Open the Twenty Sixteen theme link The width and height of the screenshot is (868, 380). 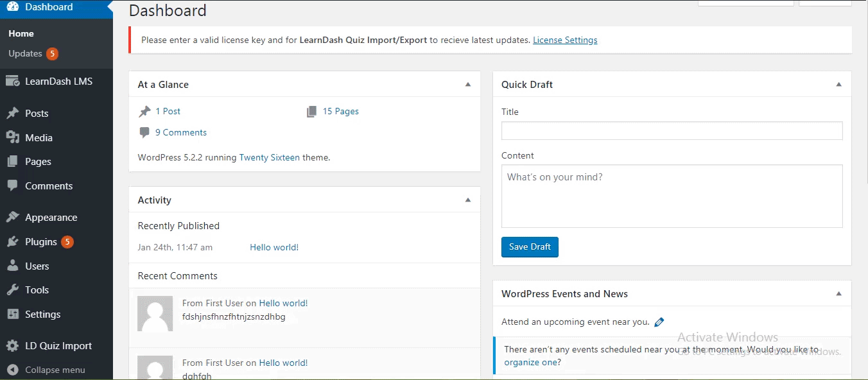pos(270,157)
